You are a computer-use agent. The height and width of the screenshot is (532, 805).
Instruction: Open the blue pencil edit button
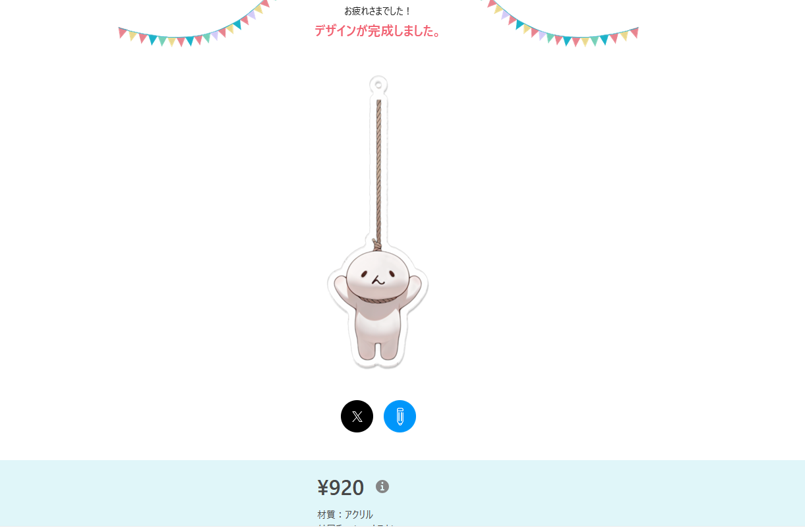400,416
